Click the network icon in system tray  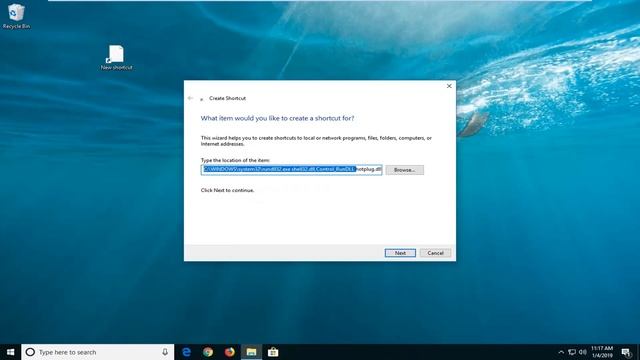pos(572,352)
